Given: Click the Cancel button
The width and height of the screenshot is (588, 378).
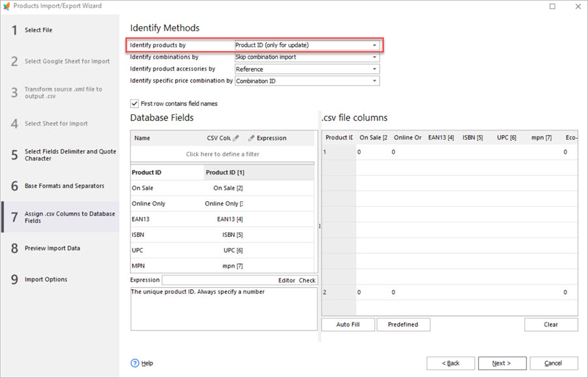Looking at the screenshot, I should (x=553, y=363).
